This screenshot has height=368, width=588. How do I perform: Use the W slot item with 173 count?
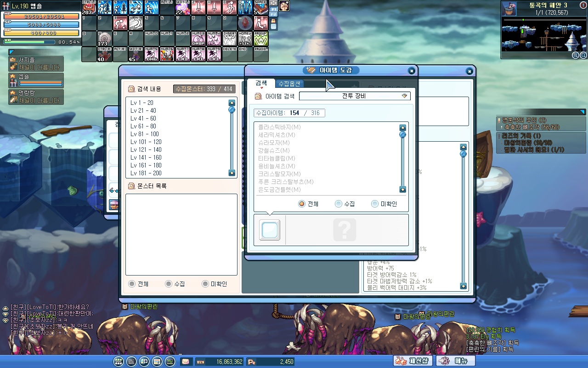click(x=105, y=39)
